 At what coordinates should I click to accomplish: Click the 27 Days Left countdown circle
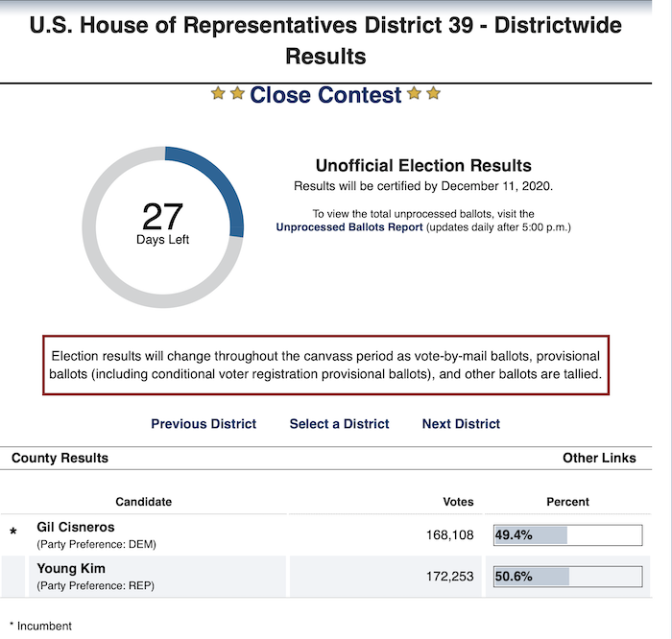(x=163, y=227)
